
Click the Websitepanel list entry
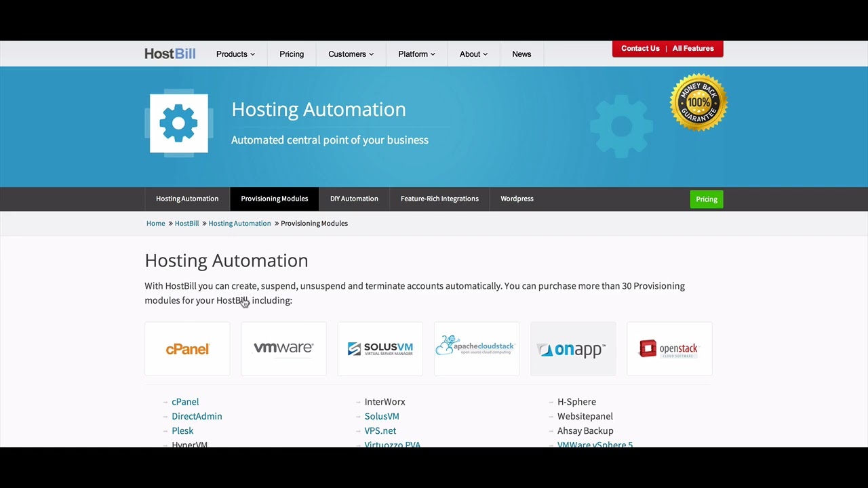(x=585, y=416)
